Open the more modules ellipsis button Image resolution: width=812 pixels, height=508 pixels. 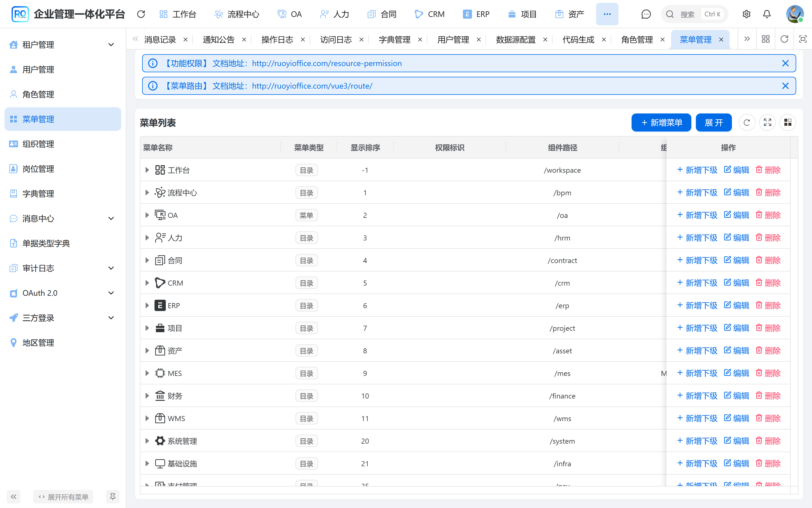607,14
